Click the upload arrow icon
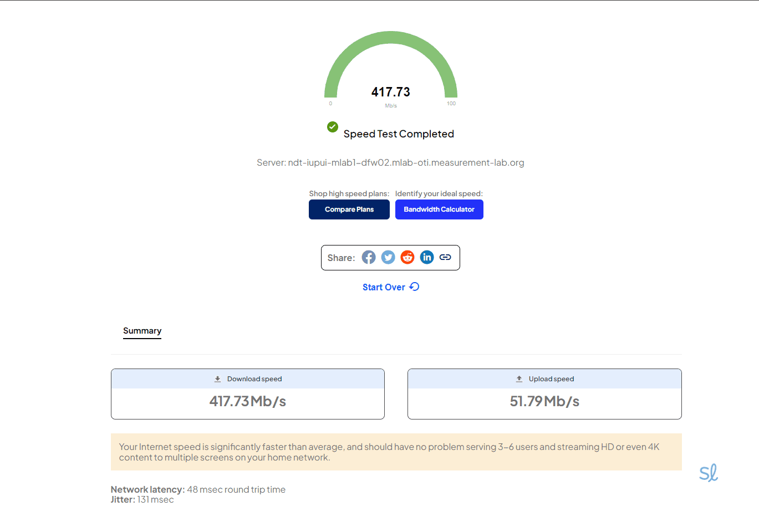 (519, 379)
